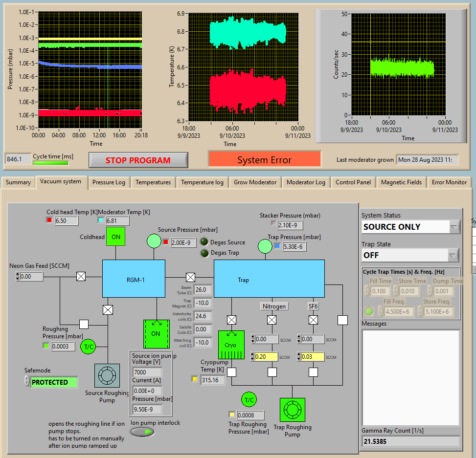This screenshot has width=476, height=458.
Task: Open the System Status dropdown
Action: point(454,227)
